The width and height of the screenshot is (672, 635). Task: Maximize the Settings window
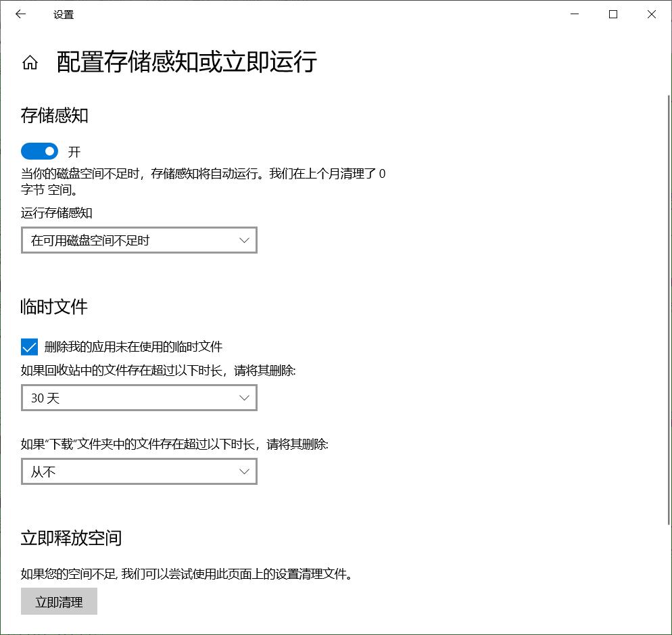click(x=613, y=14)
